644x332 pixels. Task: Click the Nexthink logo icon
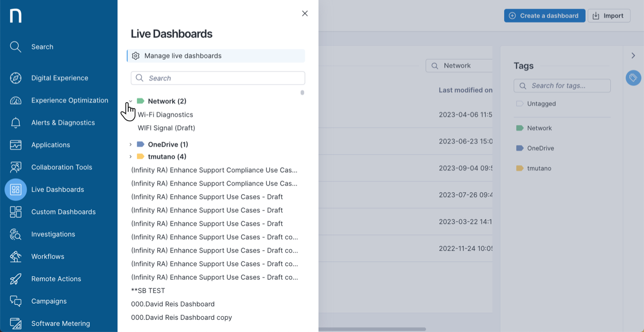(16, 16)
